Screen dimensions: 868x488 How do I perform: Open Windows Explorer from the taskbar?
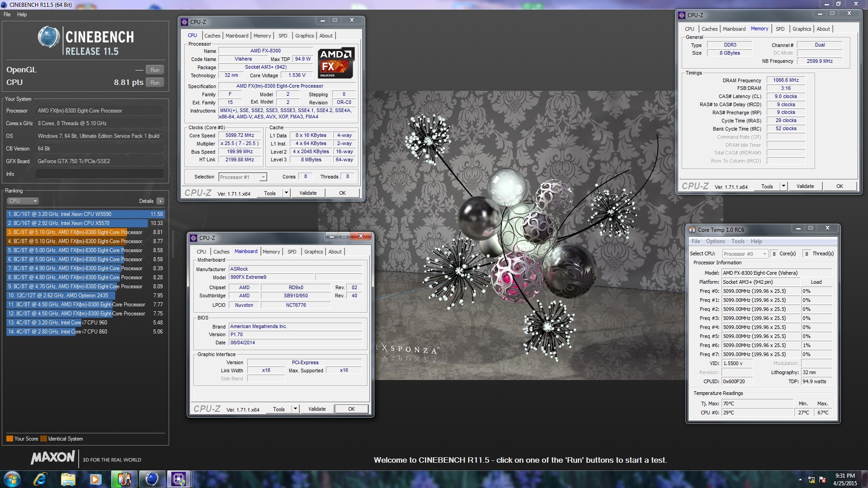click(x=68, y=479)
